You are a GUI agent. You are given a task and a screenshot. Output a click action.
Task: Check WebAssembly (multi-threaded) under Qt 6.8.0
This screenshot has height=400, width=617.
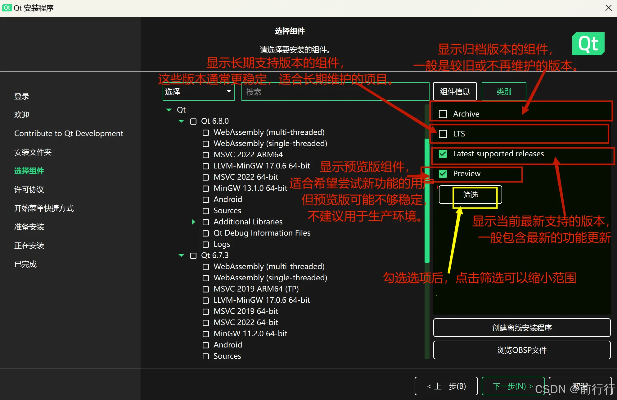[206, 133]
